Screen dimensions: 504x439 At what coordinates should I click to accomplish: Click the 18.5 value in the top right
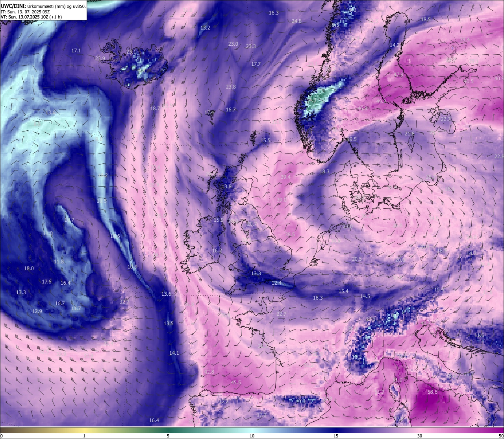pyautogui.click(x=426, y=19)
